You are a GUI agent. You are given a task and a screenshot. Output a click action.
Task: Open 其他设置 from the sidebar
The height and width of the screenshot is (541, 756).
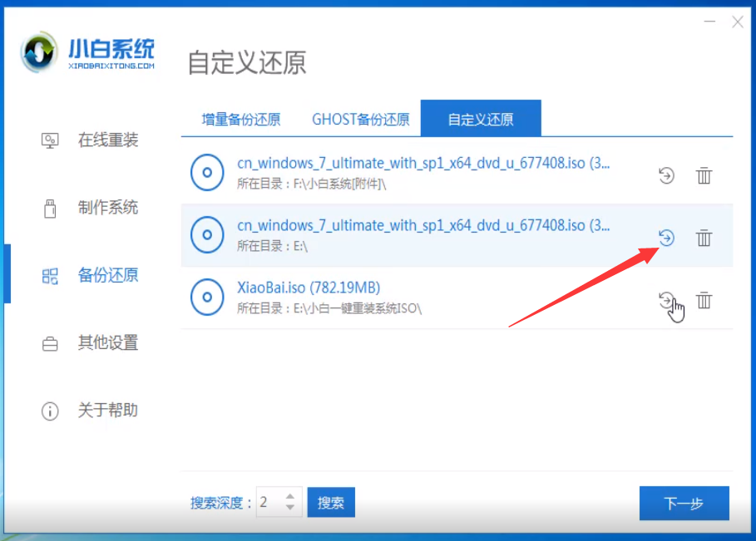pyautogui.click(x=108, y=342)
